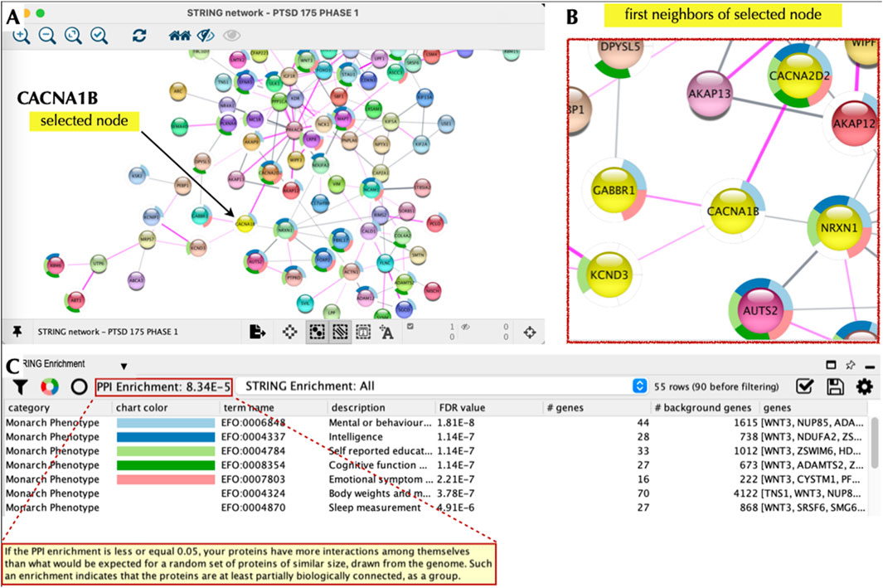Image resolution: width=883 pixels, height=588 pixels.
Task: Toggle node selection mode in status bar
Action: [x=315, y=332]
